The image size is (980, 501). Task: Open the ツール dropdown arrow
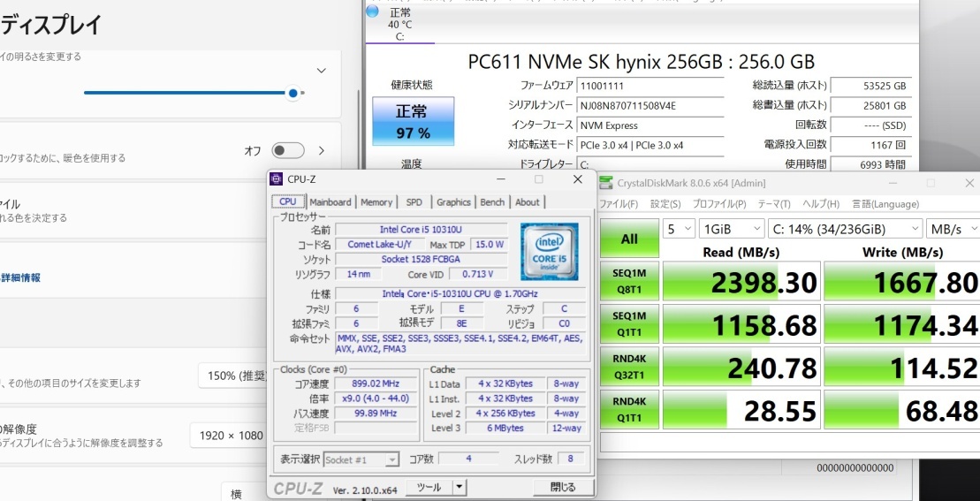pyautogui.click(x=460, y=487)
